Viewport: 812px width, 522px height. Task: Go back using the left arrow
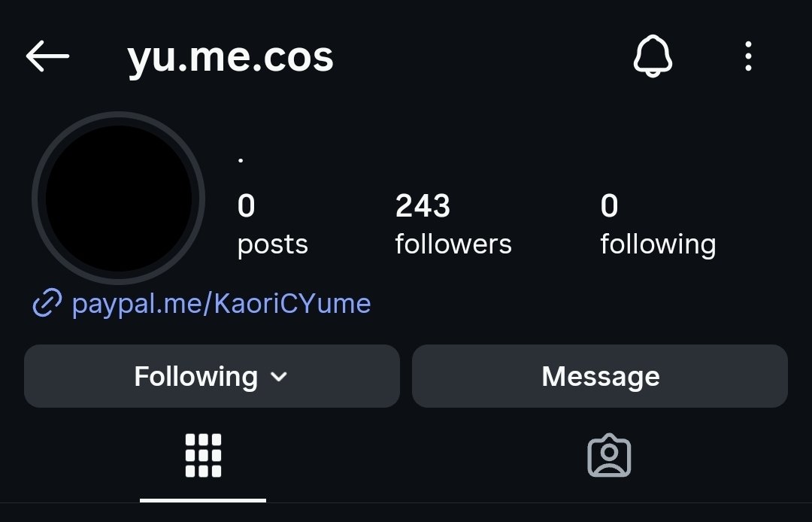coord(47,56)
